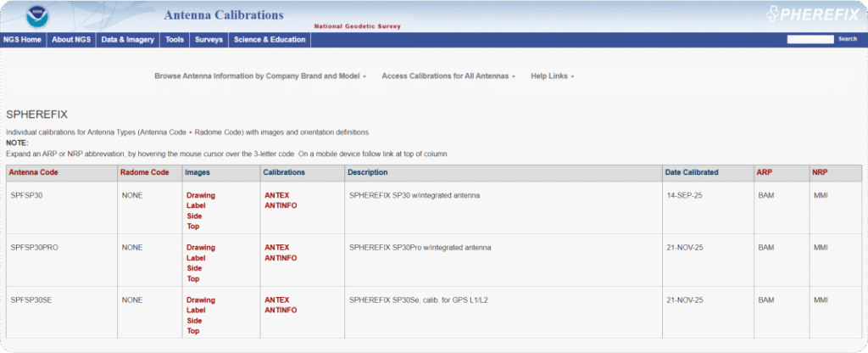Viewport: 868px width, 353px height.
Task: Open the Data & Imagery menu
Action: (127, 39)
